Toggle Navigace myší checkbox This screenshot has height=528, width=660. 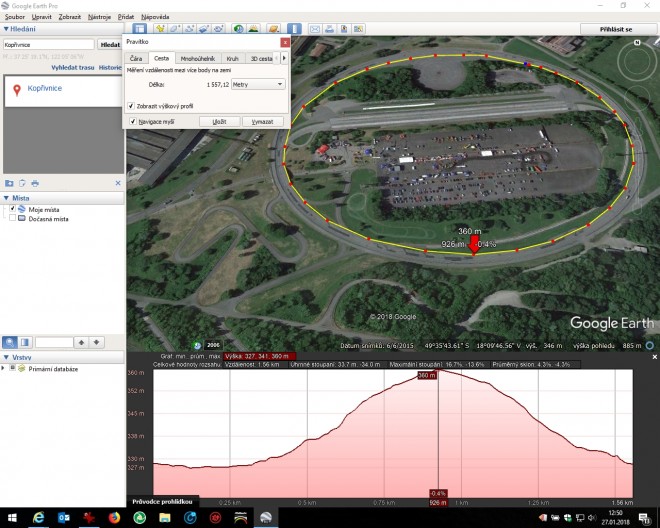tap(133, 121)
